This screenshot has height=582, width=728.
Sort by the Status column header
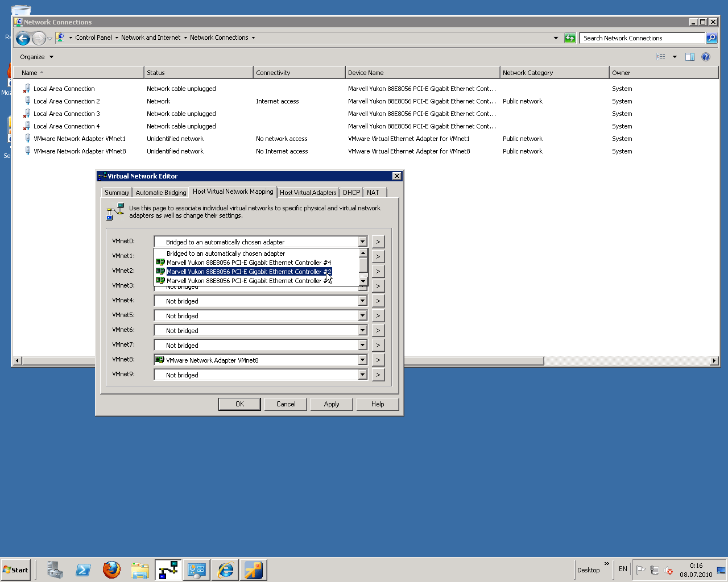[198, 73]
